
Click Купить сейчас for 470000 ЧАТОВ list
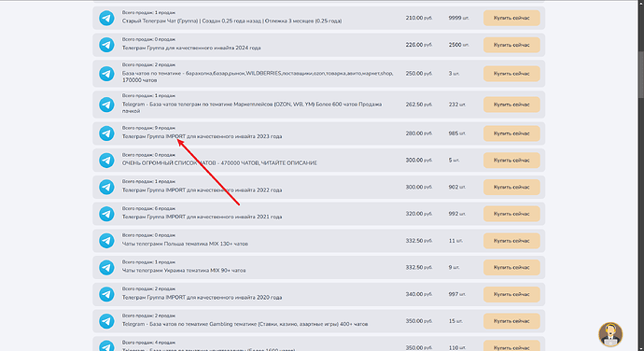pyautogui.click(x=511, y=161)
